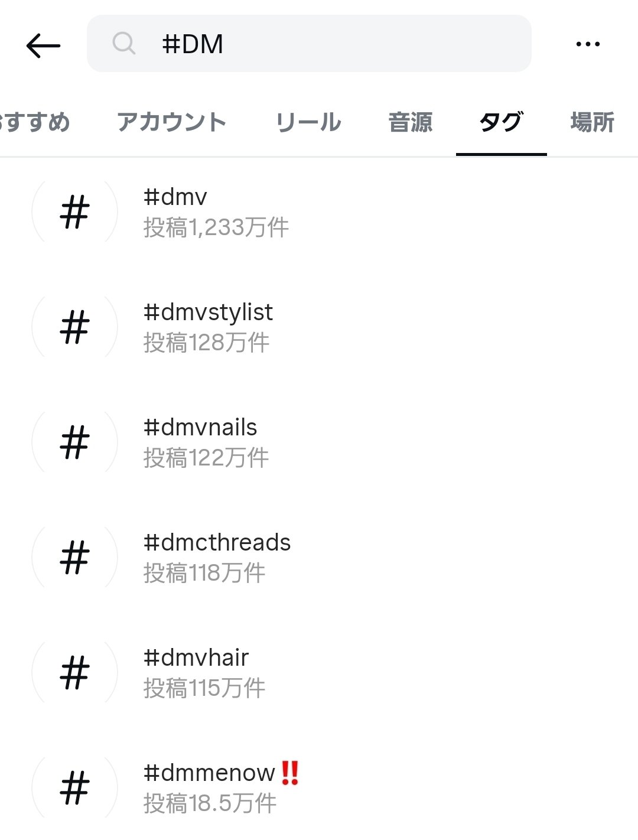Click the magnifying glass search icon
Viewport: 638px width, 840px height.
(x=124, y=43)
